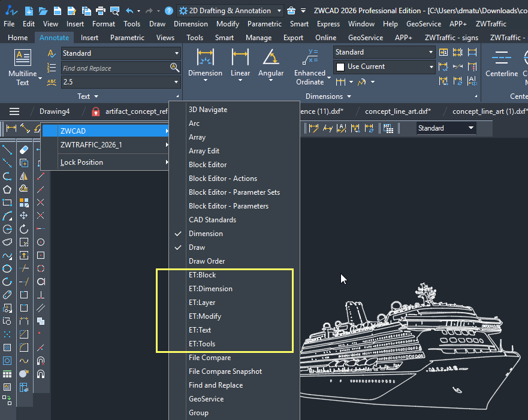Click the Undo arrow icon

pyautogui.click(x=129, y=11)
